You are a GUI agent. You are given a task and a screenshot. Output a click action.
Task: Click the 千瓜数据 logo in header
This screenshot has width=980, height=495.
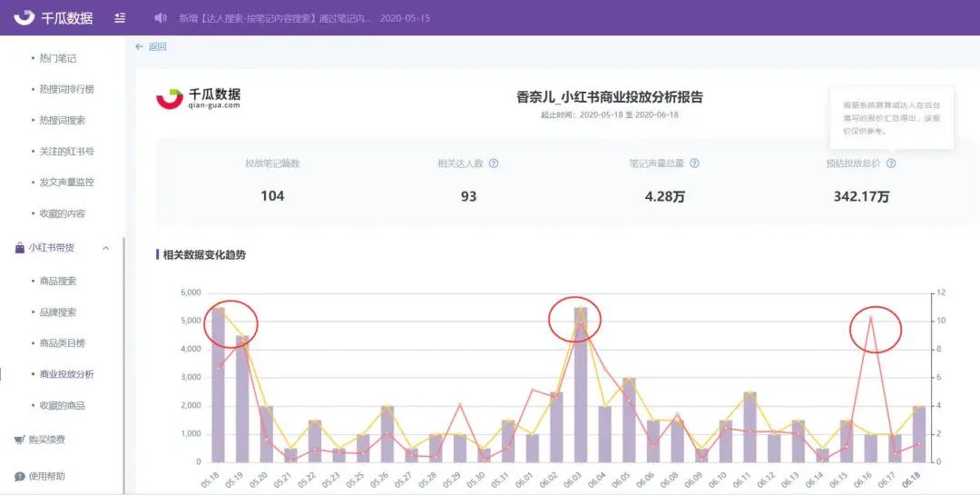[54, 17]
